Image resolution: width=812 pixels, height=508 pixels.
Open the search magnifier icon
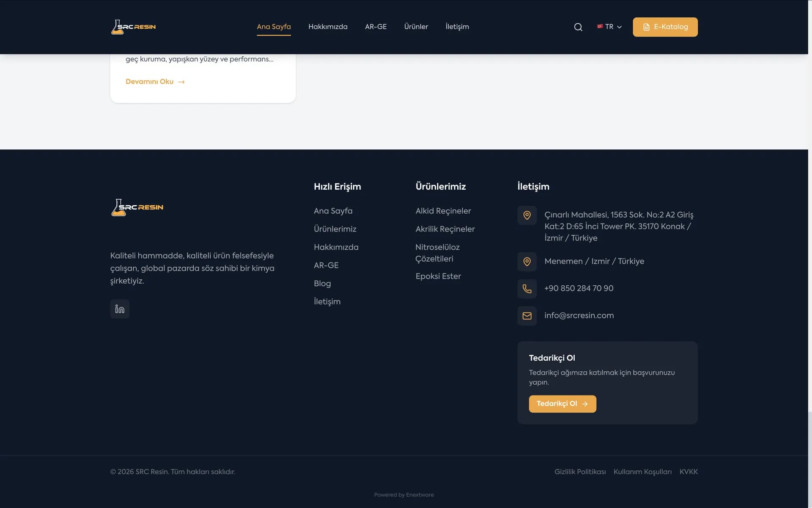coord(578,27)
